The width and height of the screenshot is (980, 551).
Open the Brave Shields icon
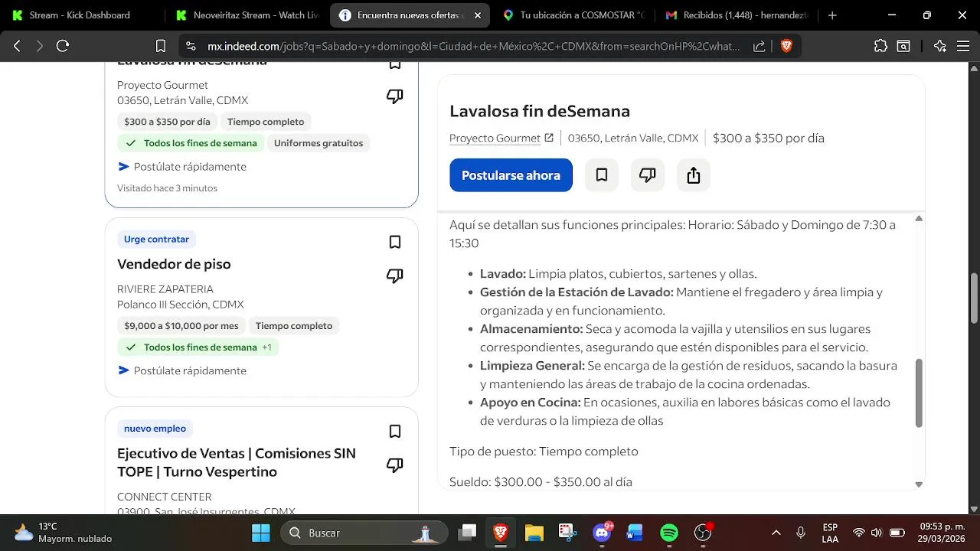(786, 46)
